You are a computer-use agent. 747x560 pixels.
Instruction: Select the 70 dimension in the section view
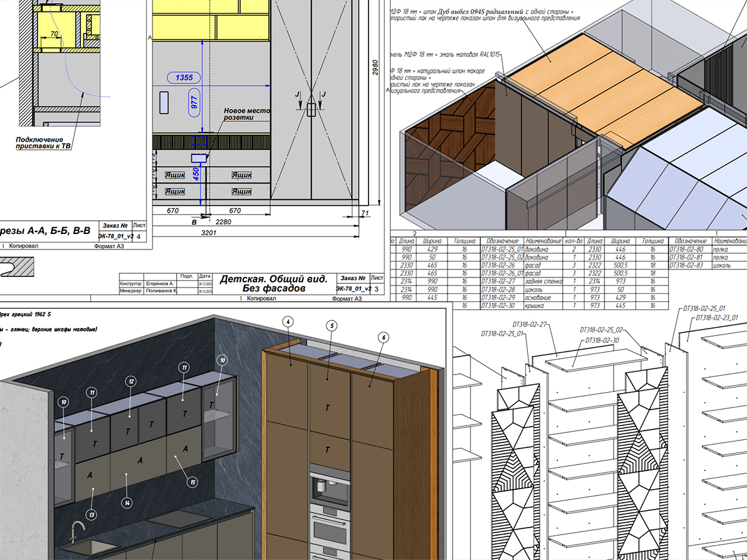pyautogui.click(x=54, y=34)
